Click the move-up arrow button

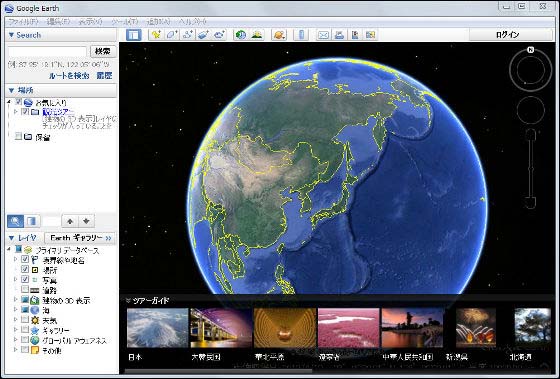(70, 221)
